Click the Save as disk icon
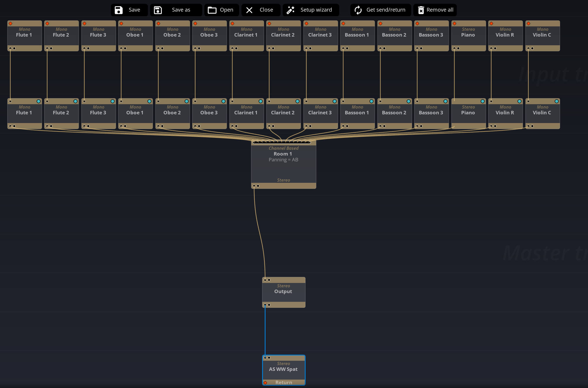 point(158,10)
